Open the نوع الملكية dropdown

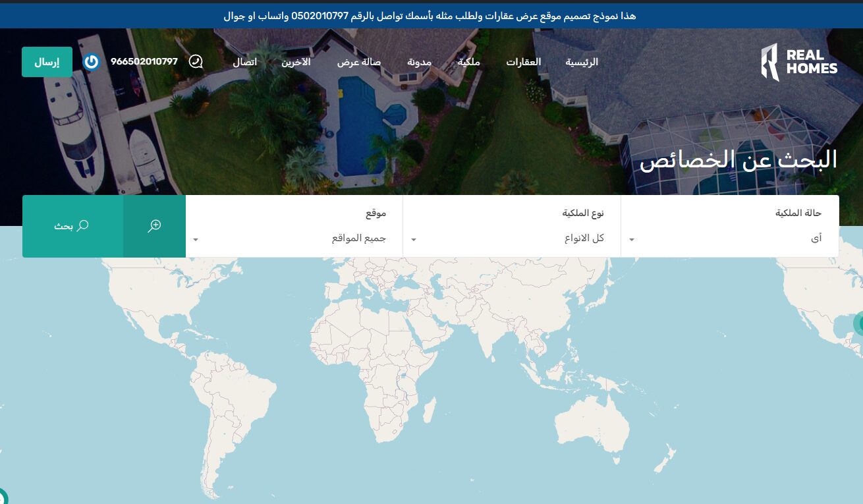pos(511,238)
